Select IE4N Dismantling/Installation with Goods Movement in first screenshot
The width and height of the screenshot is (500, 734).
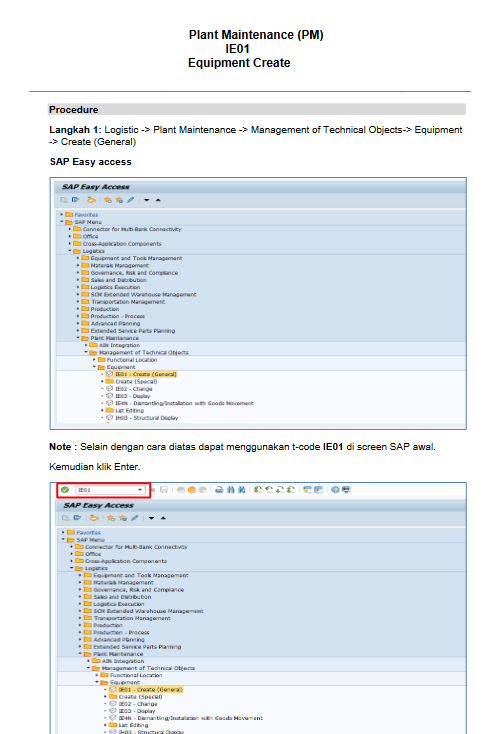click(x=184, y=403)
